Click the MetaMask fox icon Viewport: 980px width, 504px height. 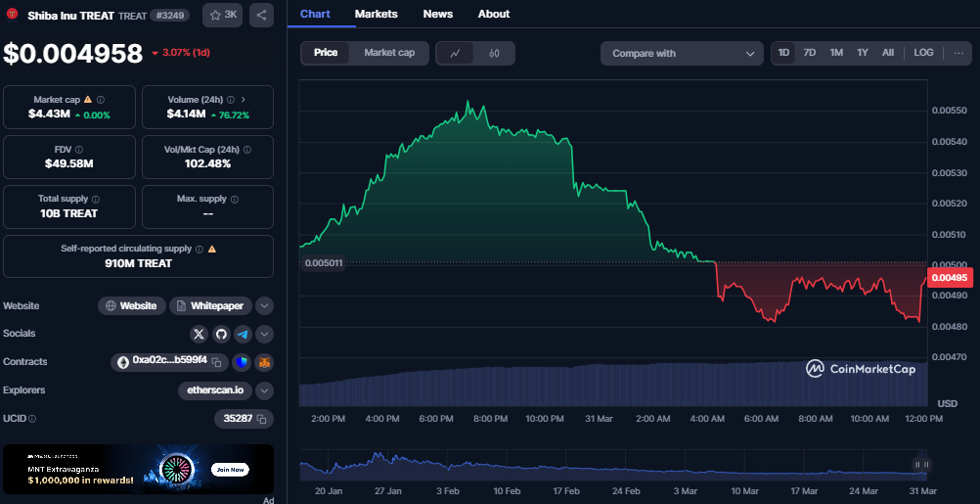click(x=264, y=362)
